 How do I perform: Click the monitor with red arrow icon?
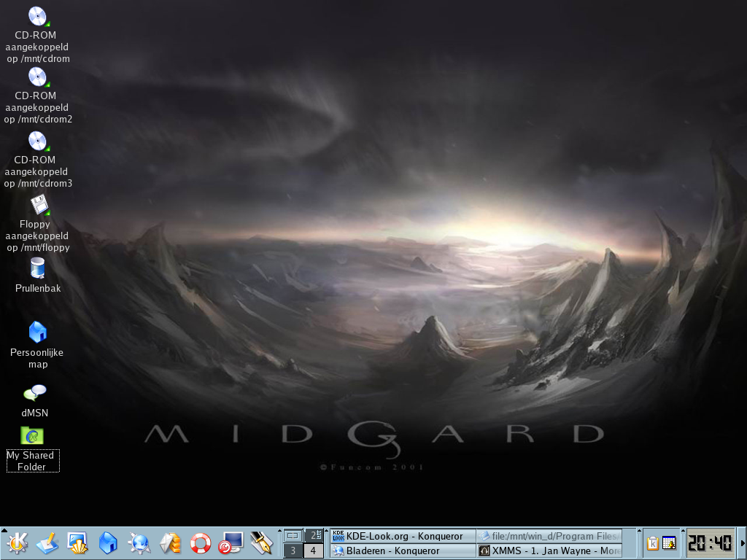click(231, 543)
